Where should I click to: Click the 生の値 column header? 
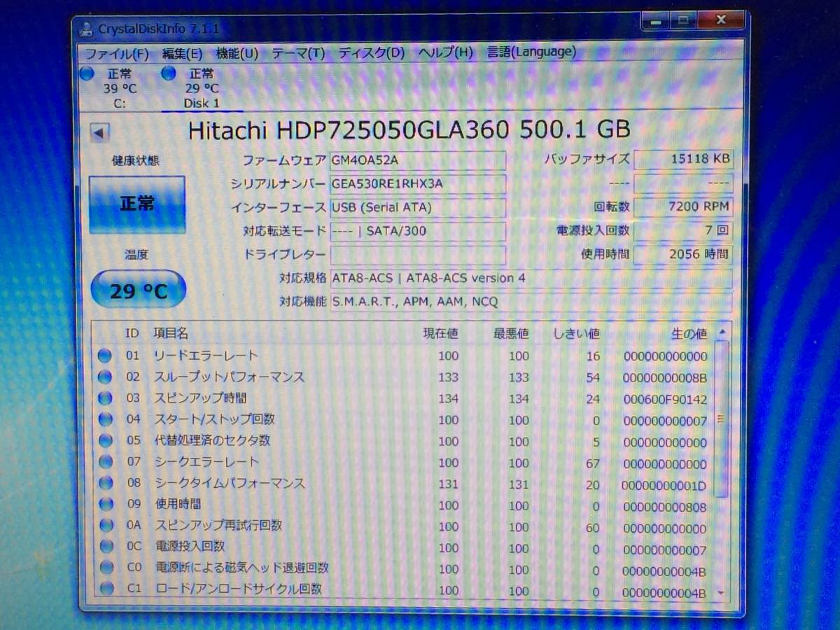[x=689, y=334]
